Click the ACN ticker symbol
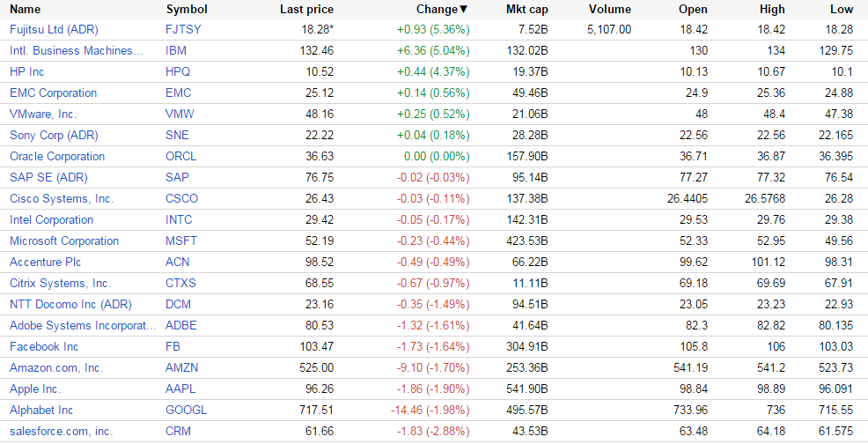The height and width of the screenshot is (444, 868). click(x=177, y=262)
